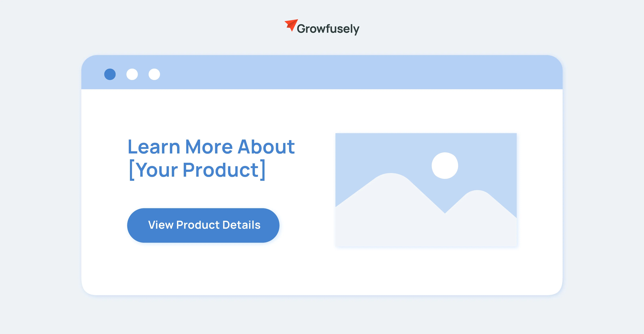Click the middle white dot in header
This screenshot has height=334, width=644.
132,74
